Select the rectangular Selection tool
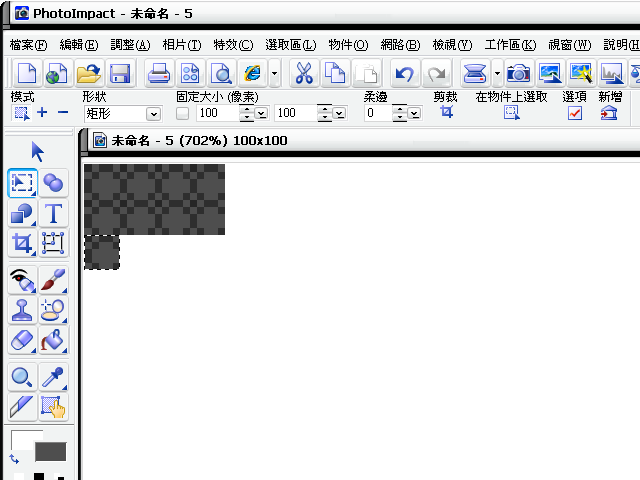The width and height of the screenshot is (640, 480). (x=22, y=183)
